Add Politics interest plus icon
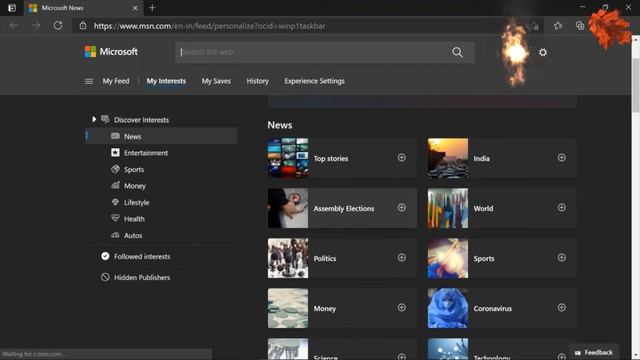 (x=402, y=258)
